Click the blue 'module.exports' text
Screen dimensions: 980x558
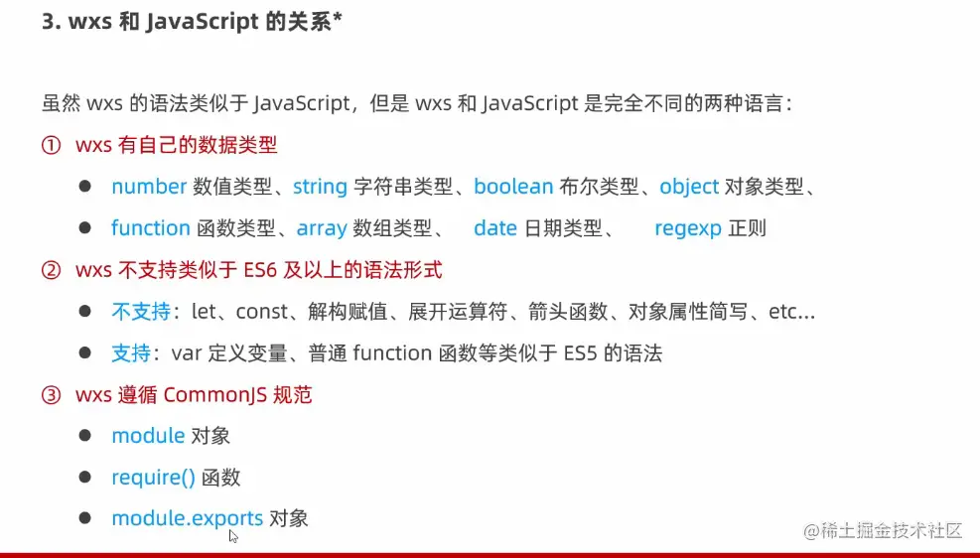pos(187,518)
